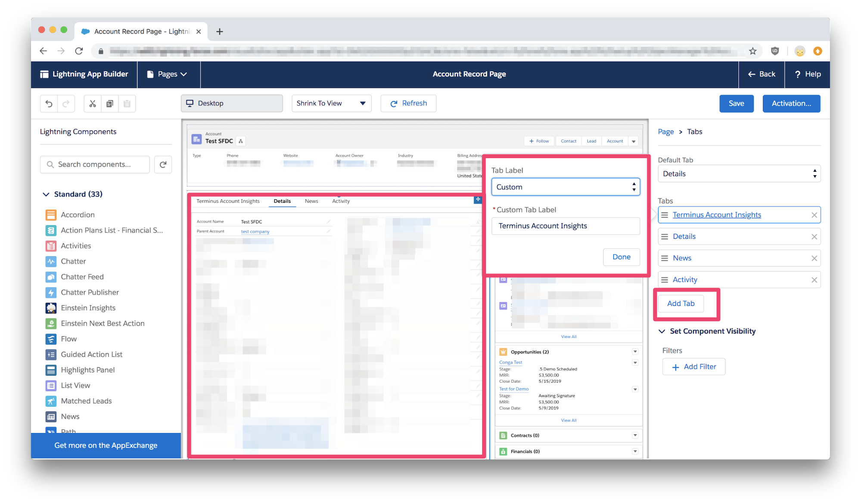Click the Done button in popup
Screen dimensions: 861x504
(x=621, y=257)
